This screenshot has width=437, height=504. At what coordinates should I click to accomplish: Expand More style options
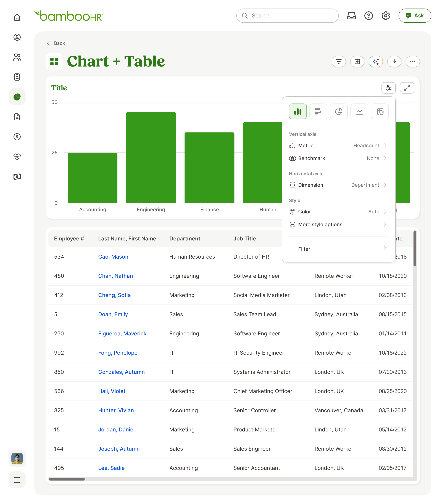point(338,224)
